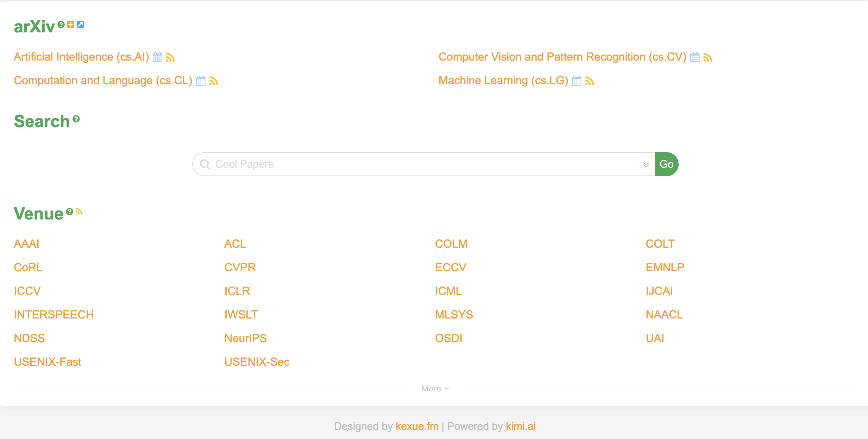Open calendar for Machine Learning (cs.LG)
Viewport: 868px width, 439px height.
click(x=577, y=81)
